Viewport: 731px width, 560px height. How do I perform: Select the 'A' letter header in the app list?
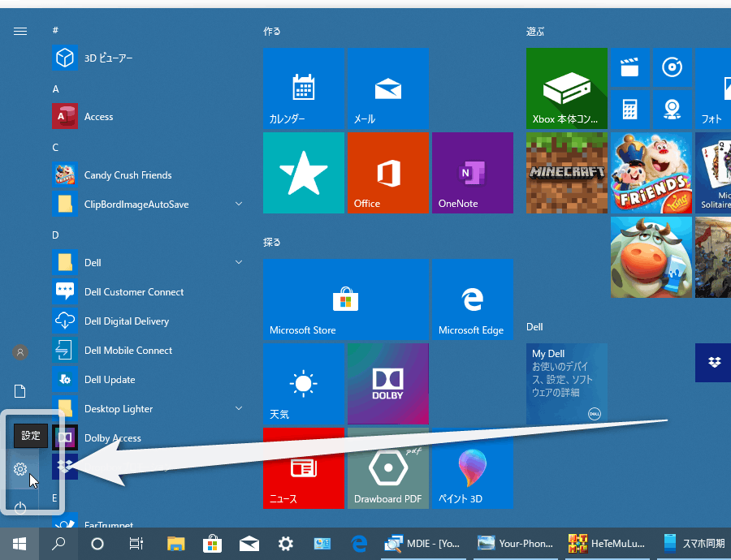[x=55, y=89]
